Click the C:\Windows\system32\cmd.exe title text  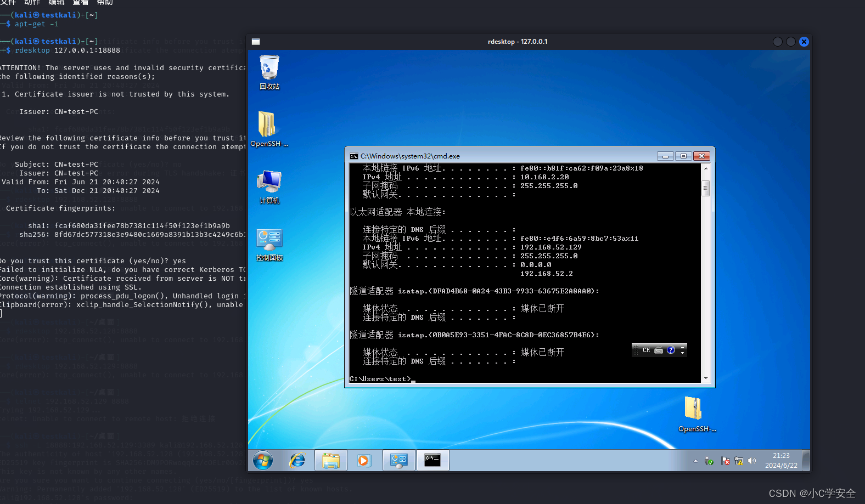pyautogui.click(x=411, y=156)
